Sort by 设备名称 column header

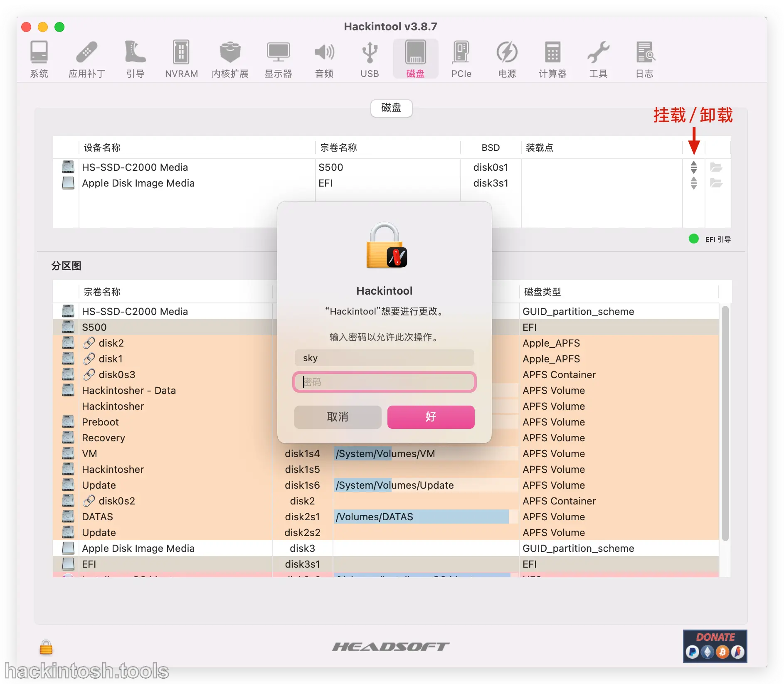pyautogui.click(x=197, y=148)
